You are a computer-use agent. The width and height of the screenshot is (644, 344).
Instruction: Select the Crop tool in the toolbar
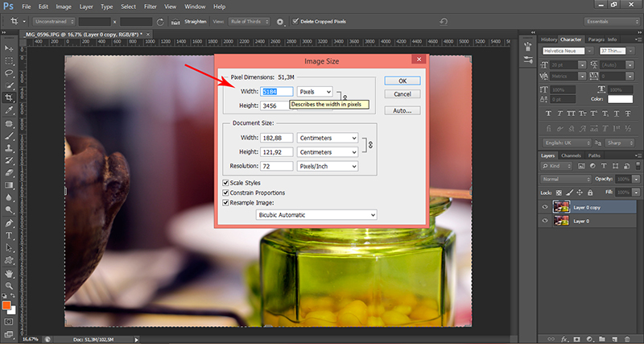click(x=9, y=96)
